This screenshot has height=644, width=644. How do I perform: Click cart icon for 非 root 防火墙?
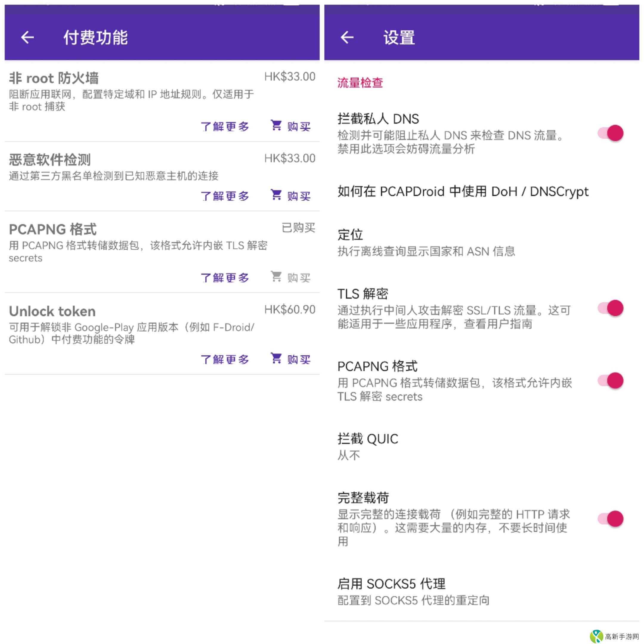pos(276,125)
